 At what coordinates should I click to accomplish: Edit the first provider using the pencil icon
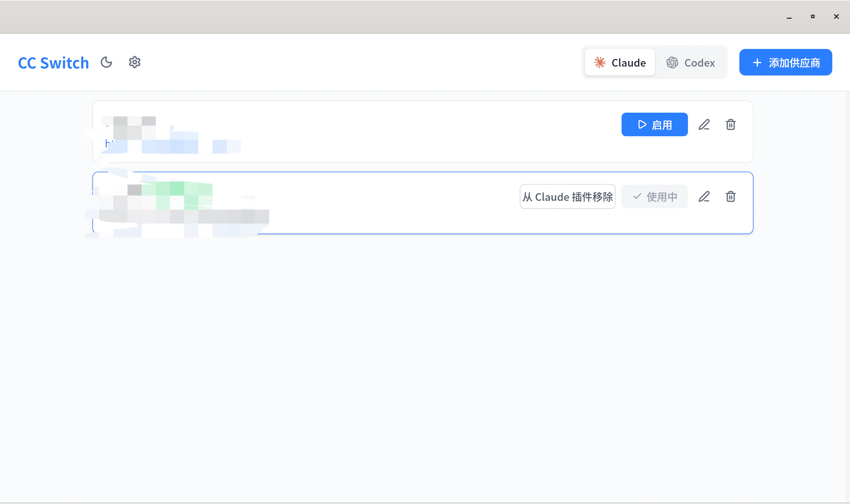coord(704,125)
